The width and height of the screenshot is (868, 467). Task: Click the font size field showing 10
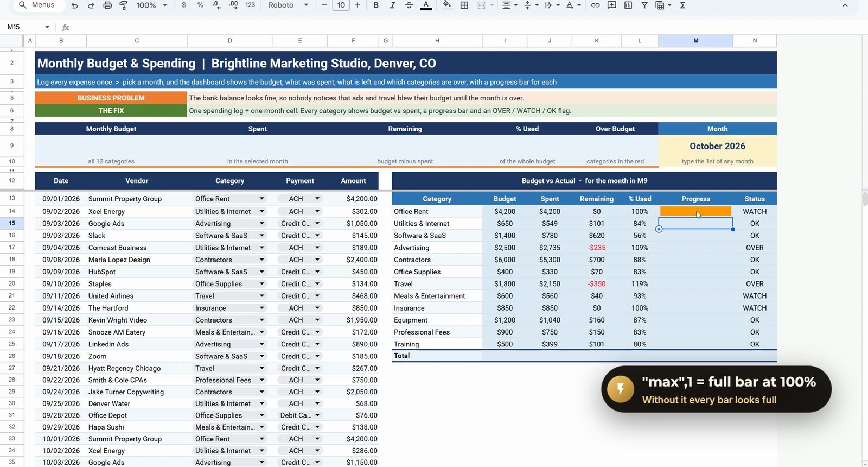pyautogui.click(x=341, y=5)
